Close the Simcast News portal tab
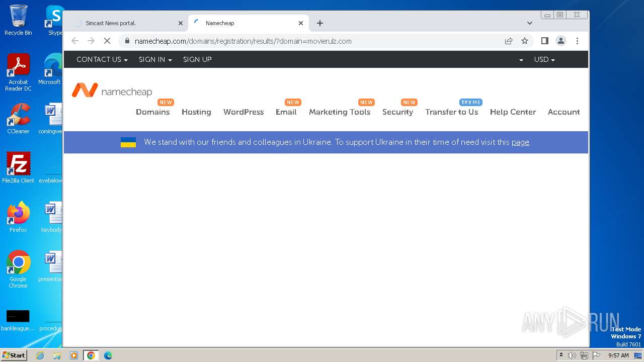Screen dimensions: 644x362 click(x=181, y=23)
